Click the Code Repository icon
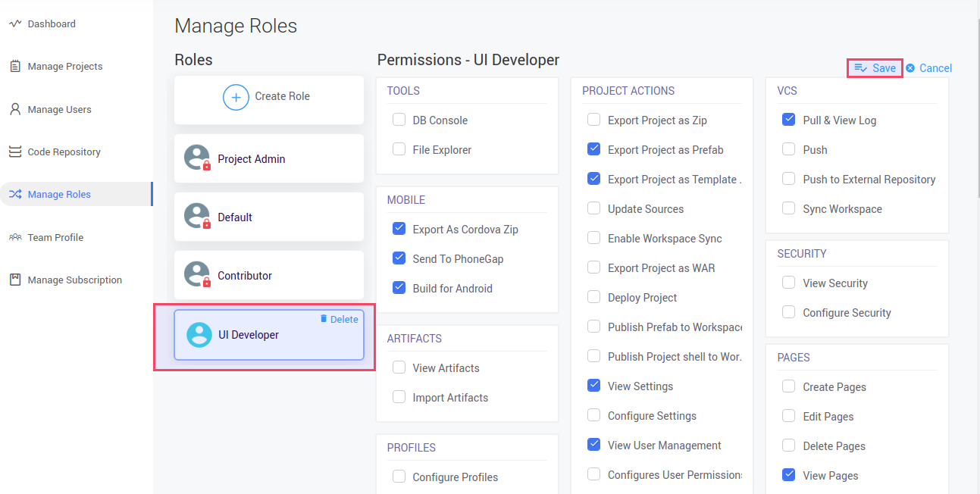The image size is (980, 494). (16, 152)
